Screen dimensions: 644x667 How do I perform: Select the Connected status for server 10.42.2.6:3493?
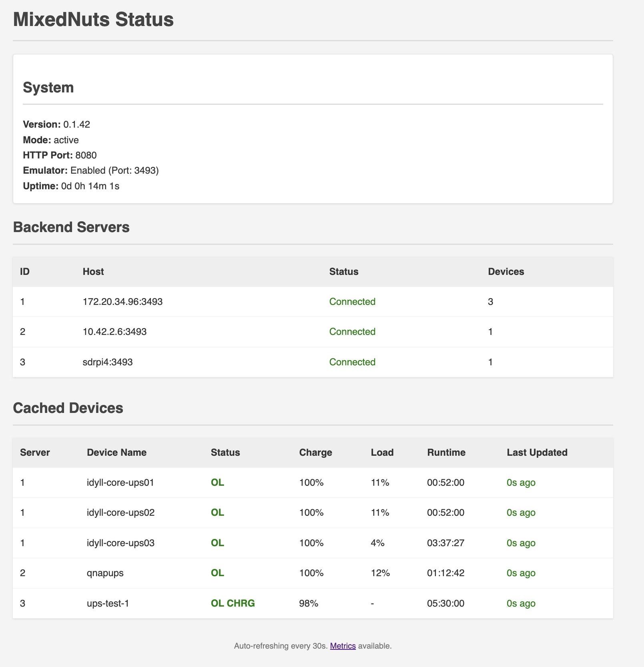[352, 332]
